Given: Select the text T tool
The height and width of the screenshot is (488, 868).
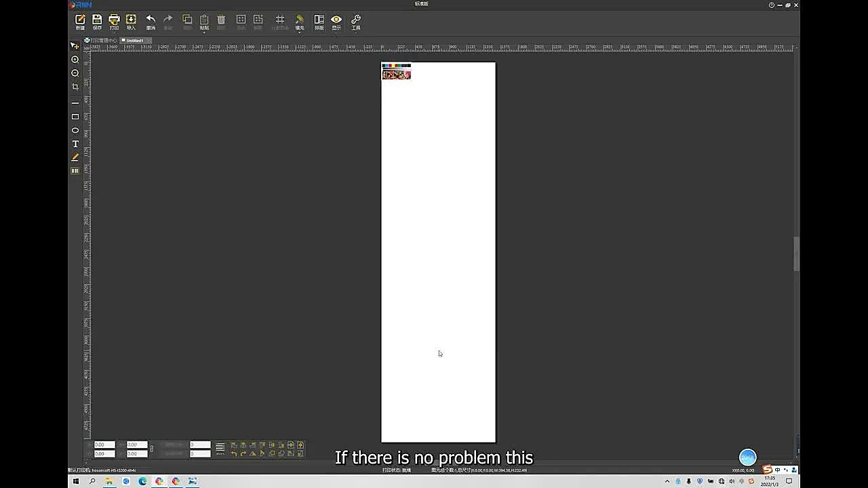Looking at the screenshot, I should pos(75,144).
